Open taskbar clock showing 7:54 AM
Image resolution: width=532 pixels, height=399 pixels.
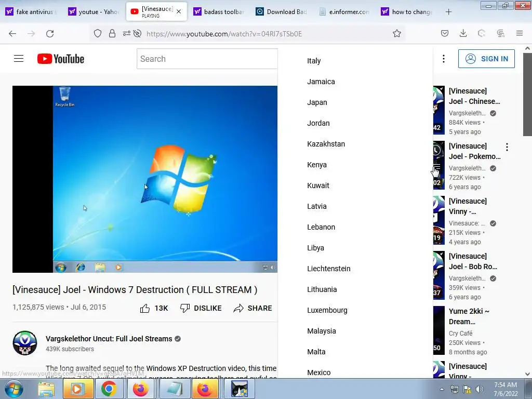pyautogui.click(x=506, y=389)
